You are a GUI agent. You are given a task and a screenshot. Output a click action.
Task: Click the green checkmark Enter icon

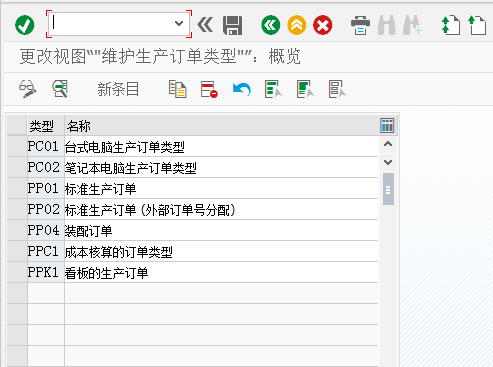click(x=25, y=25)
